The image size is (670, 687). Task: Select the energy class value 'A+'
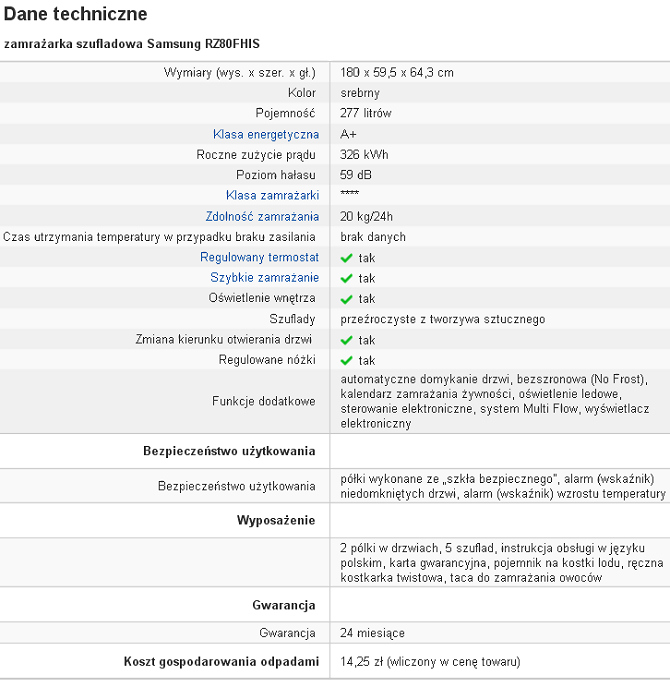tap(348, 134)
